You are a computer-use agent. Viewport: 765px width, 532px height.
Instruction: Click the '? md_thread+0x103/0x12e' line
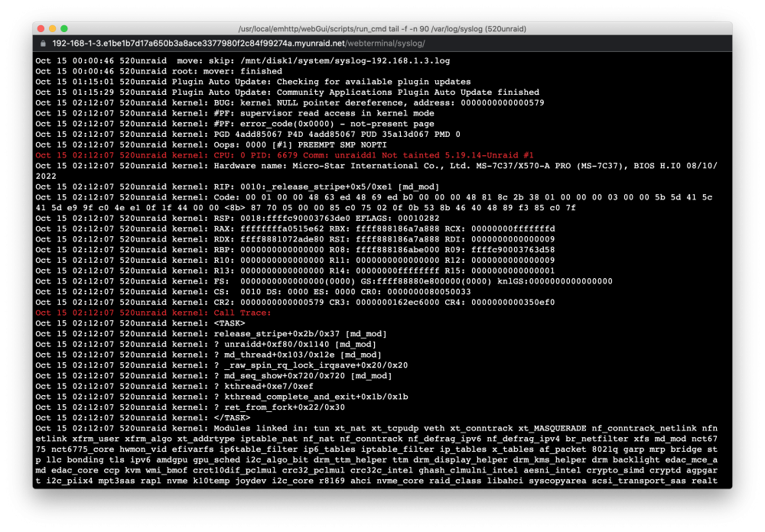point(208,355)
